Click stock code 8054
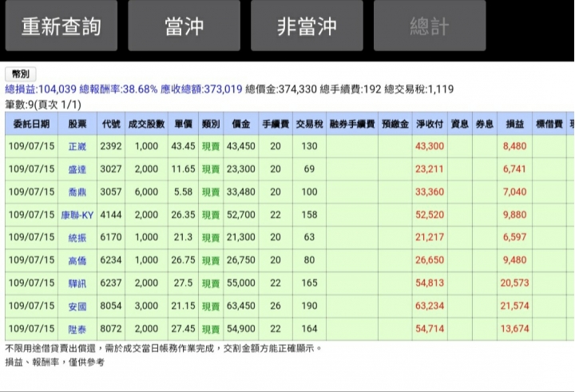This screenshot has height=392, width=575. click(x=111, y=306)
